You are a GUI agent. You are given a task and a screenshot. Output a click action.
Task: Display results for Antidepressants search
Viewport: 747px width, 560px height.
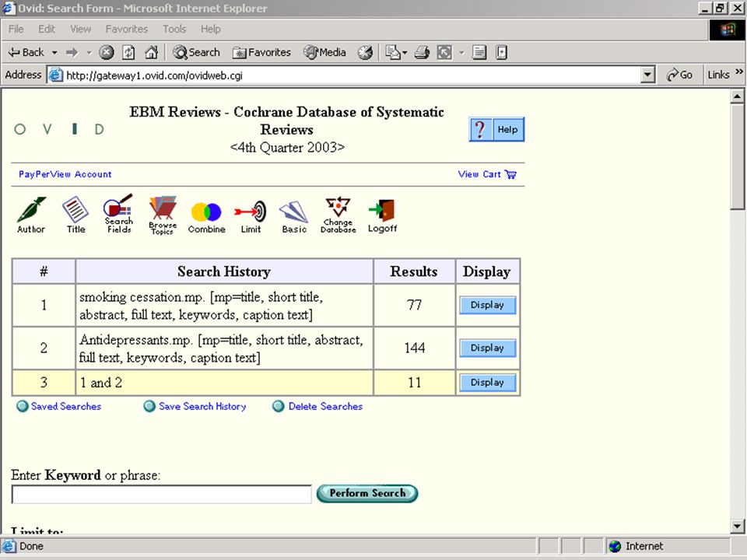tap(487, 348)
